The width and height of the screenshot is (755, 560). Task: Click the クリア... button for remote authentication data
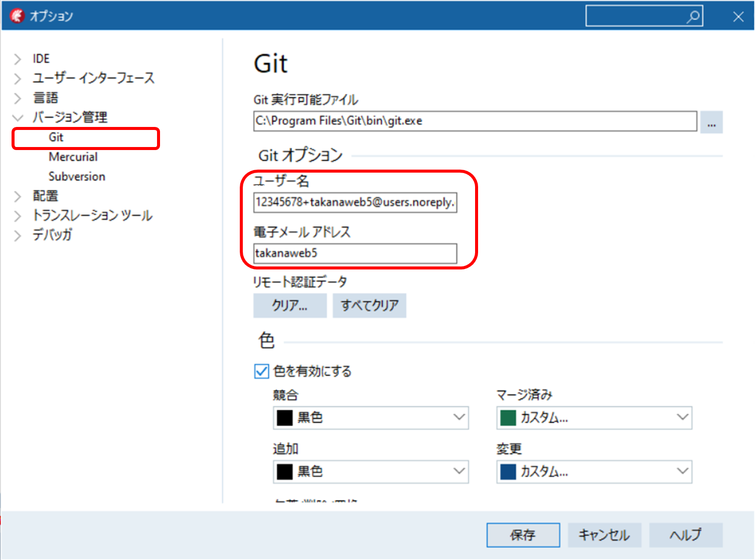point(289,305)
